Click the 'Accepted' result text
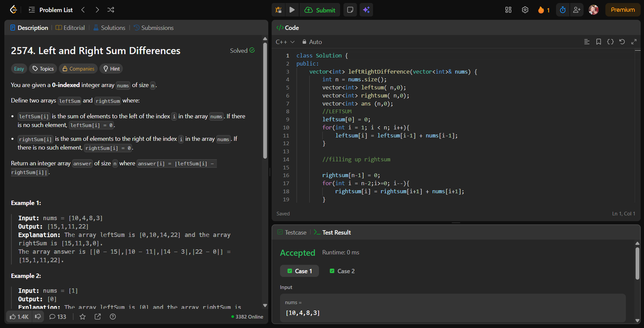 (297, 252)
